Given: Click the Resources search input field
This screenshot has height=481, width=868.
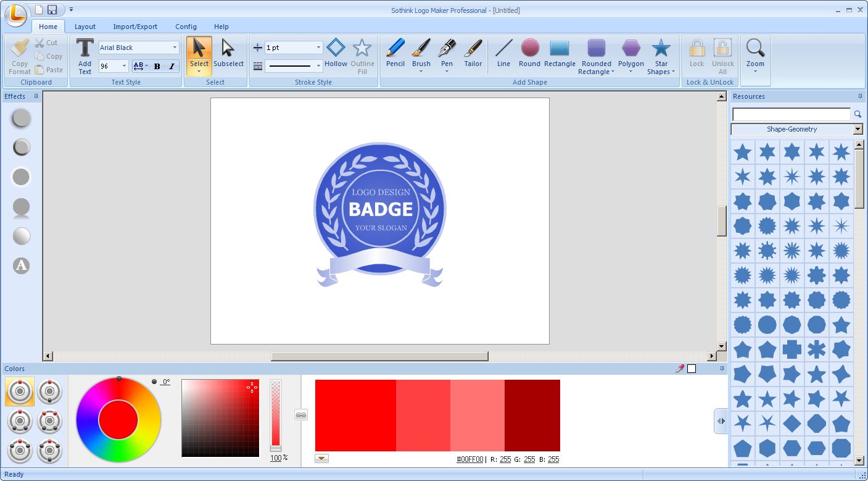Looking at the screenshot, I should coord(791,114).
